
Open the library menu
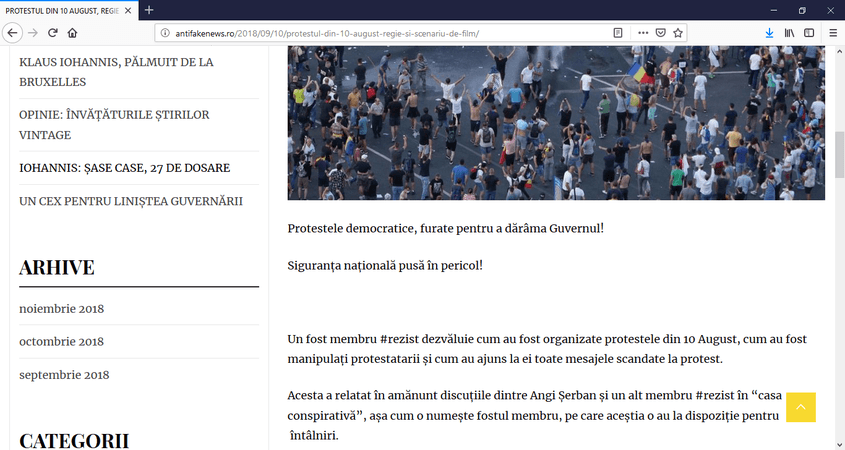[x=789, y=33]
